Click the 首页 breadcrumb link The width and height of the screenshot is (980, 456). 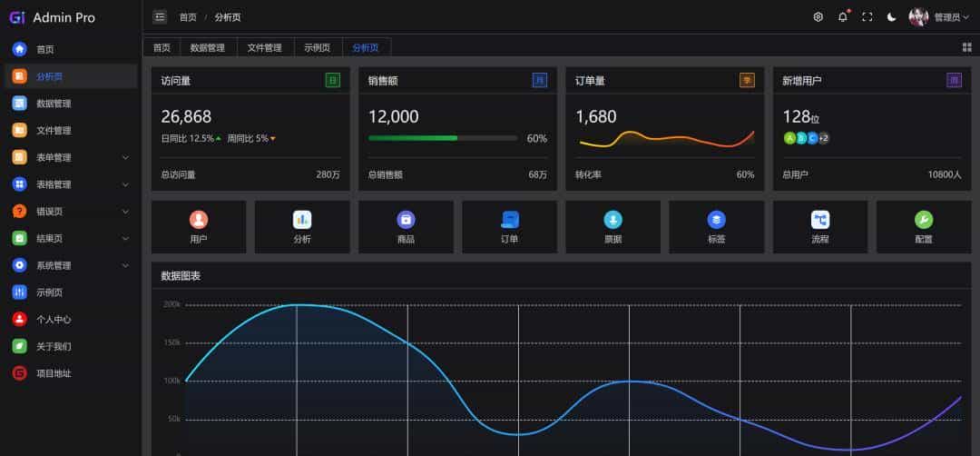click(188, 17)
